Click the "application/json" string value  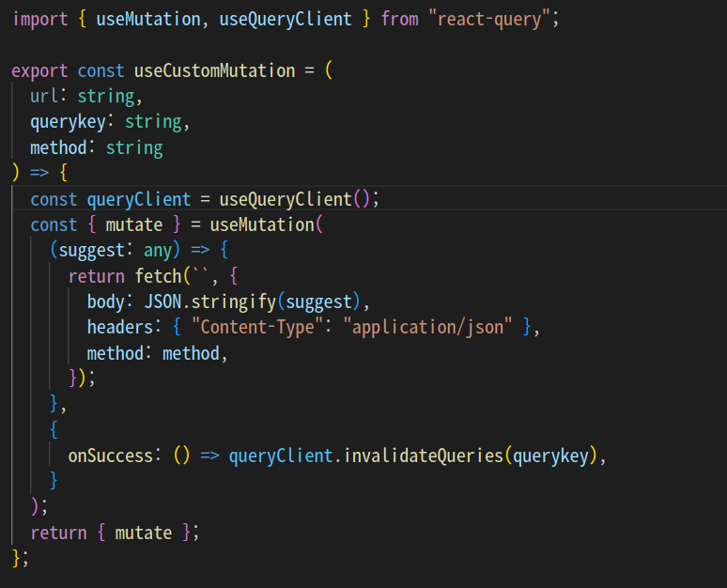point(427,328)
